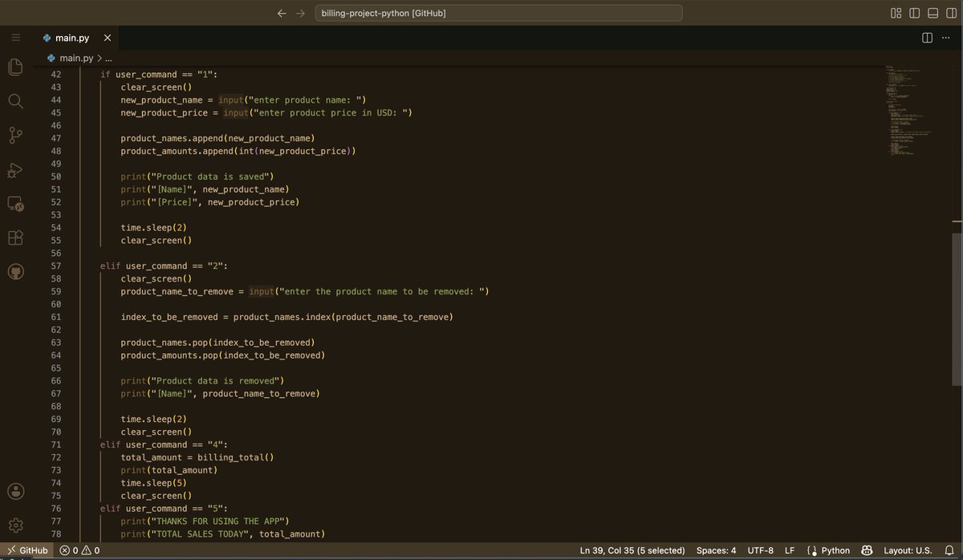Change indentation via Spaces: 4
Viewport: 963px width, 560px height.
716,550
